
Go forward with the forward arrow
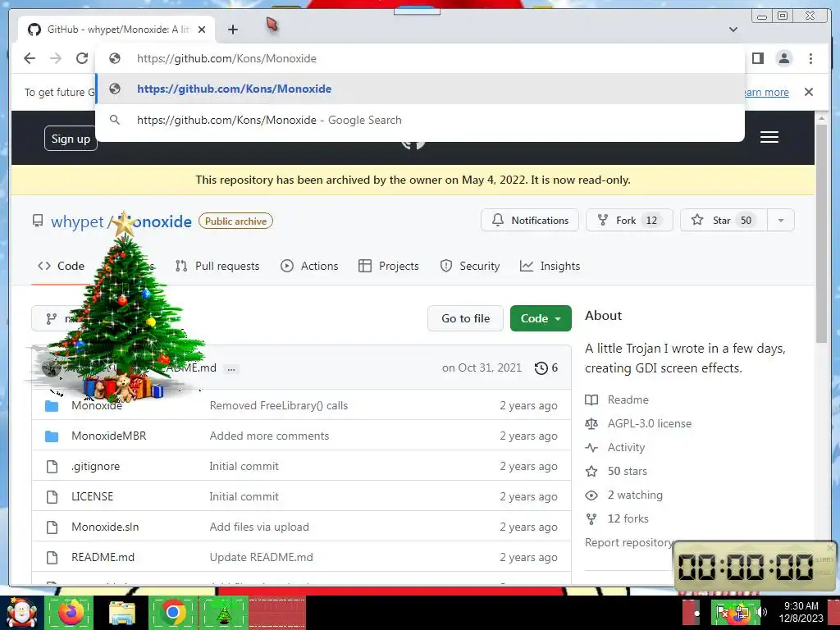pyautogui.click(x=56, y=58)
